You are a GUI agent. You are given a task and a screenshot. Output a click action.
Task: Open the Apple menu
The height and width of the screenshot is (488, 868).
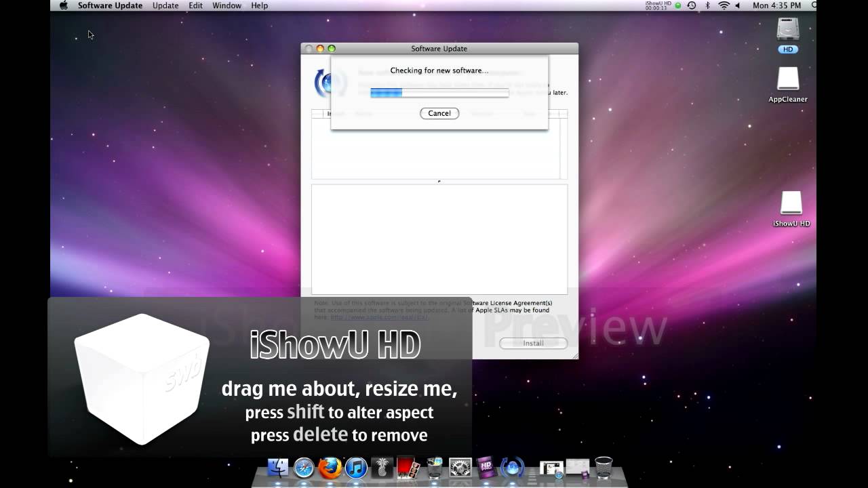pyautogui.click(x=64, y=5)
